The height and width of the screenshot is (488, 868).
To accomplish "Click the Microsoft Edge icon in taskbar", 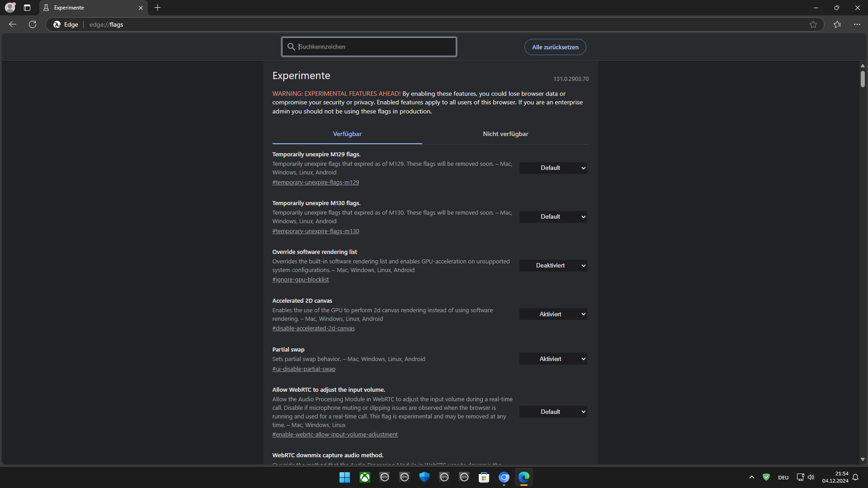I will click(524, 477).
